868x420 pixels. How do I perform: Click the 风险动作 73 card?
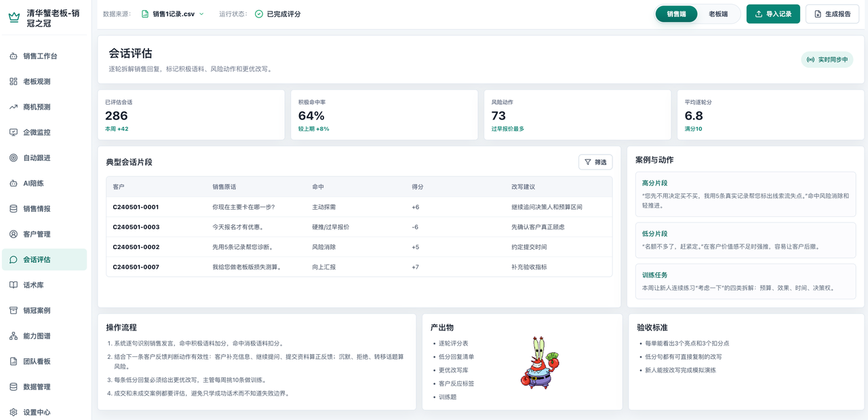578,115
